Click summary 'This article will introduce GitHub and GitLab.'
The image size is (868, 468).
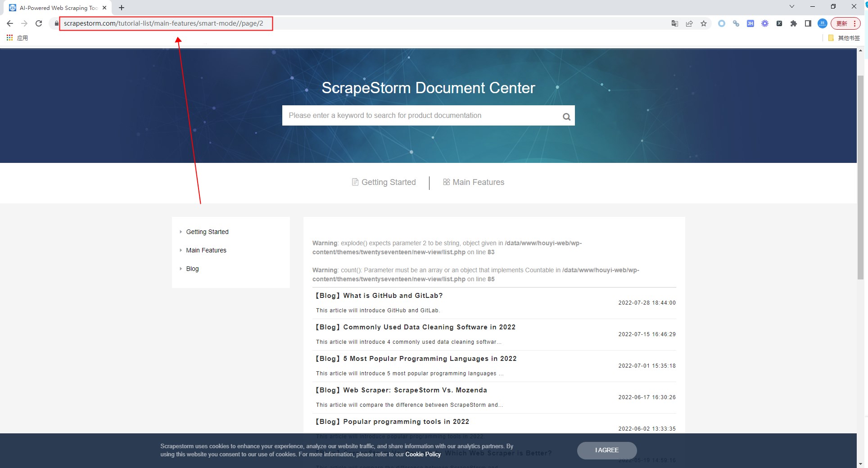tap(378, 310)
